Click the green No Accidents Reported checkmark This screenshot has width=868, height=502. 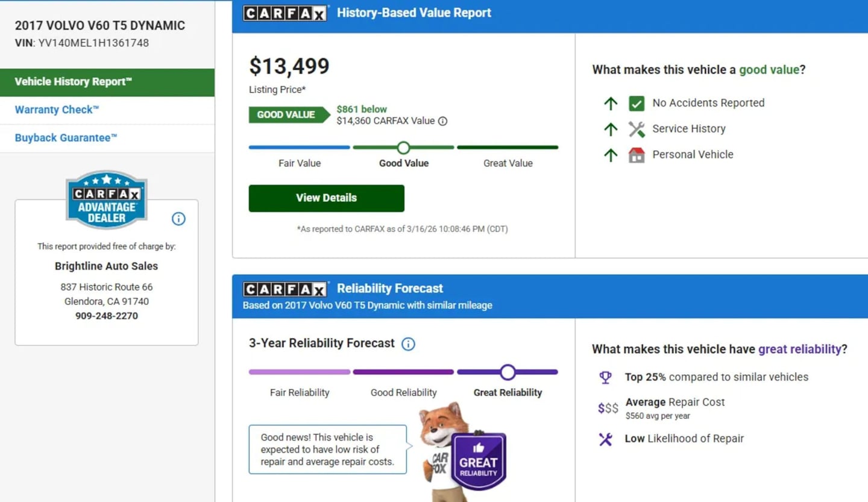coord(637,104)
